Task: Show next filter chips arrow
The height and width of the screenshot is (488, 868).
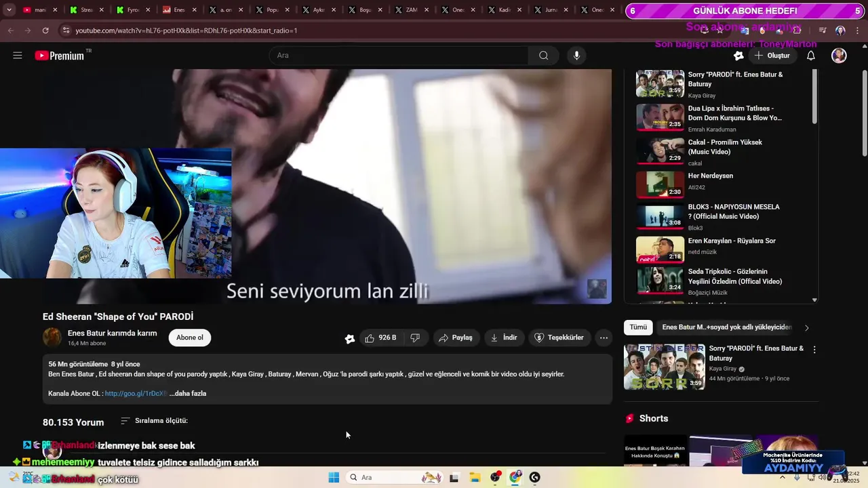Action: (x=806, y=327)
